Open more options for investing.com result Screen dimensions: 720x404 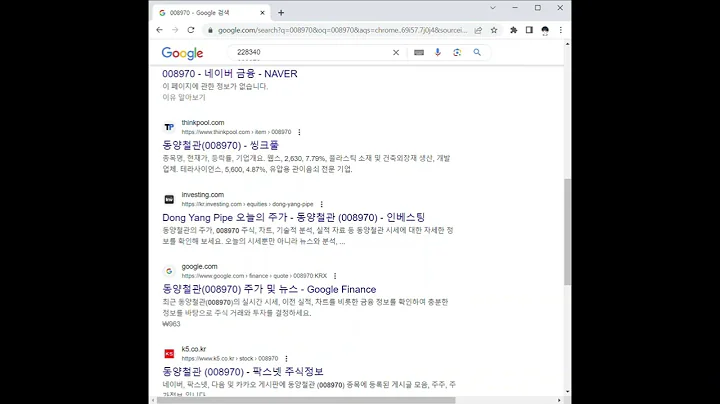point(321,204)
